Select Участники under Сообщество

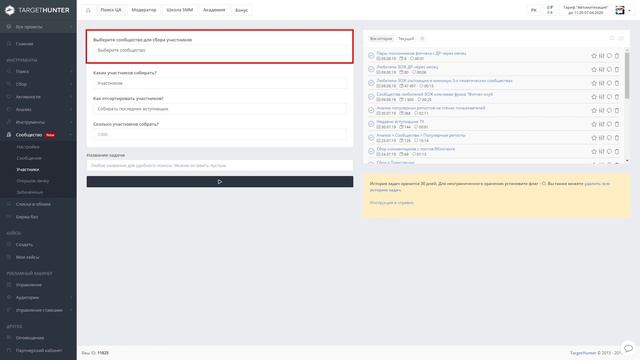pyautogui.click(x=28, y=169)
